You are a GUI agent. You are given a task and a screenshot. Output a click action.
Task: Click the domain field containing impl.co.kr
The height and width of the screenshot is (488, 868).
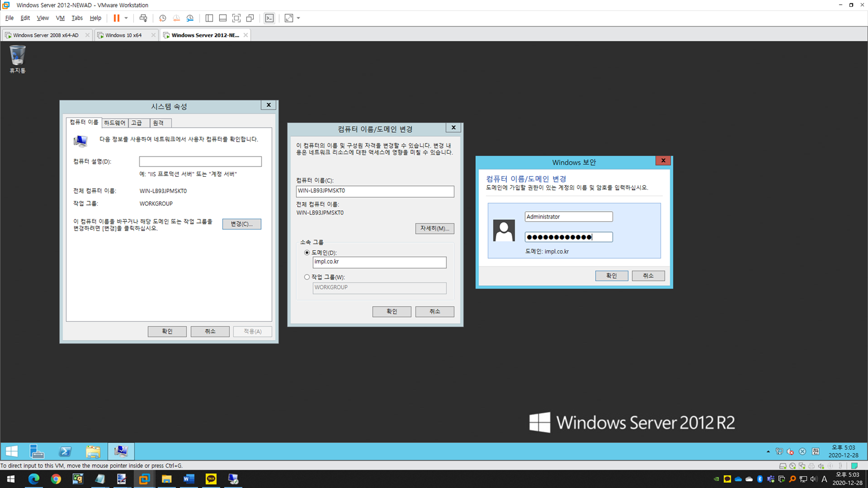click(x=380, y=262)
